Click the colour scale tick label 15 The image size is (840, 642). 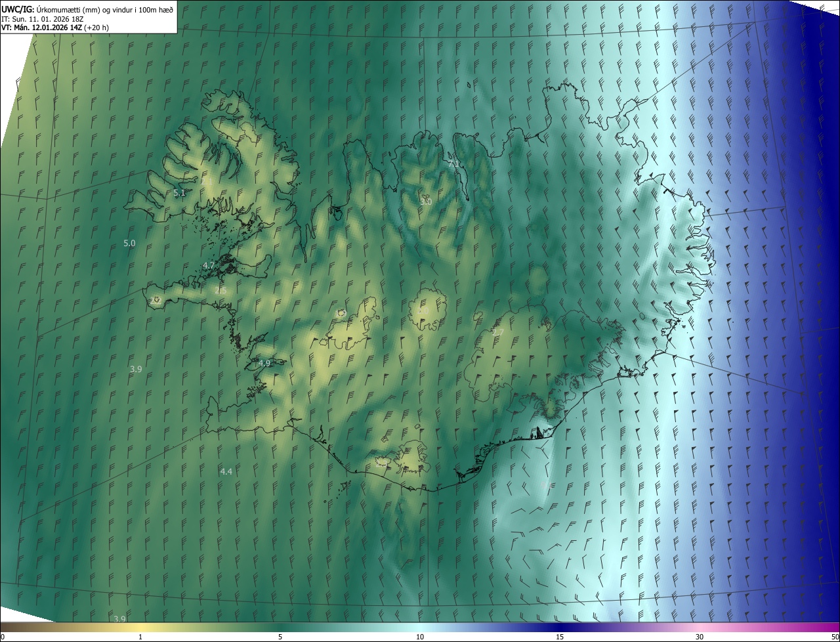click(560, 637)
